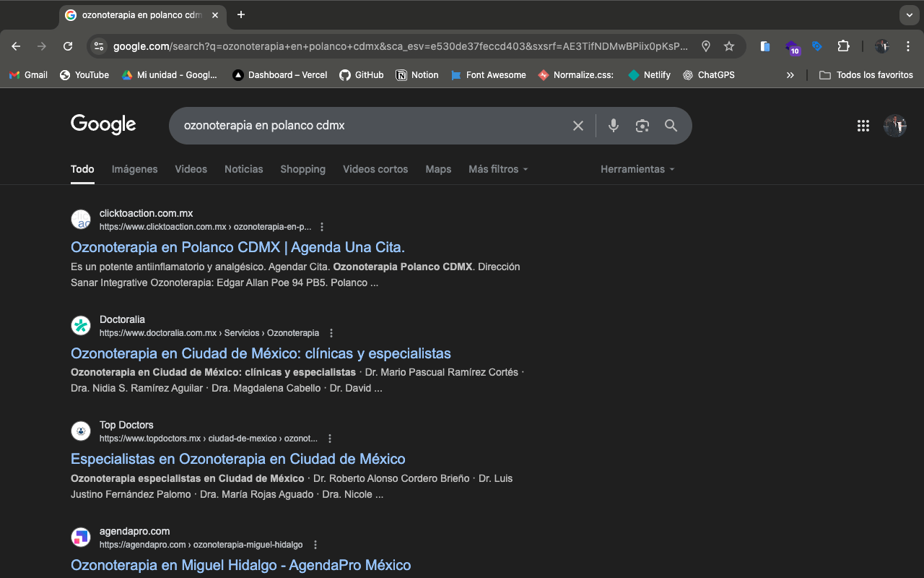Open site information icon in address bar
The width and height of the screenshot is (924, 578).
coord(100,46)
